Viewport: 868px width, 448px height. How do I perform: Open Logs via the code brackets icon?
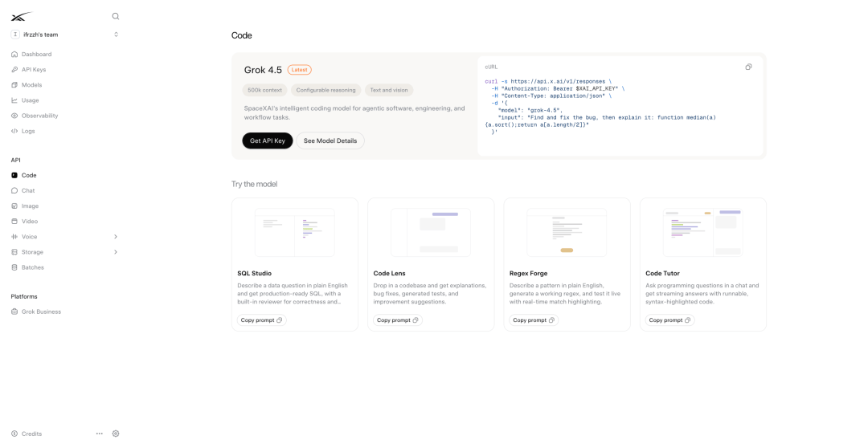point(14,131)
